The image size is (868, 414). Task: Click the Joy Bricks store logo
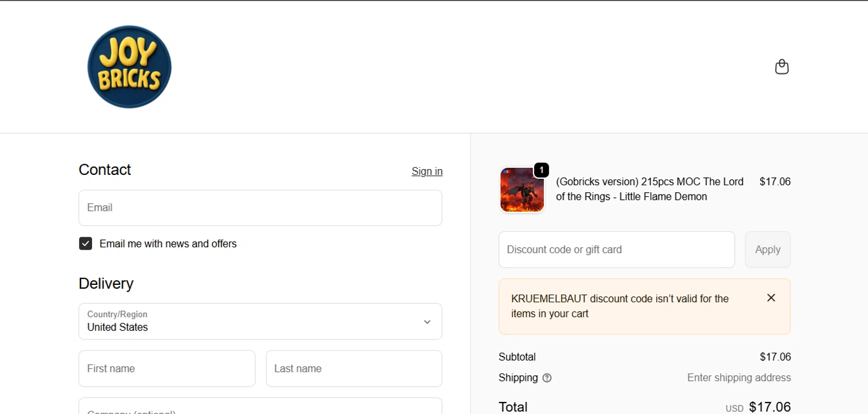[130, 67]
